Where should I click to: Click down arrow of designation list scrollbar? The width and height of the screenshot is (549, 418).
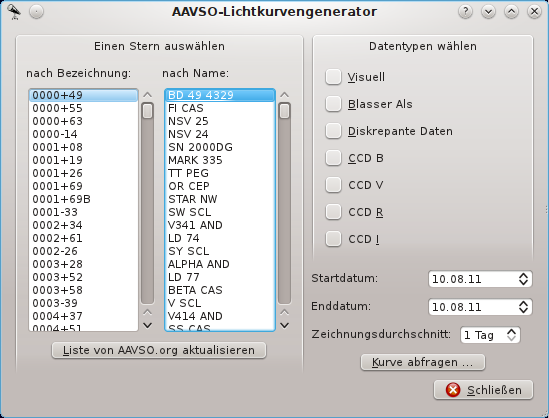pos(148,325)
